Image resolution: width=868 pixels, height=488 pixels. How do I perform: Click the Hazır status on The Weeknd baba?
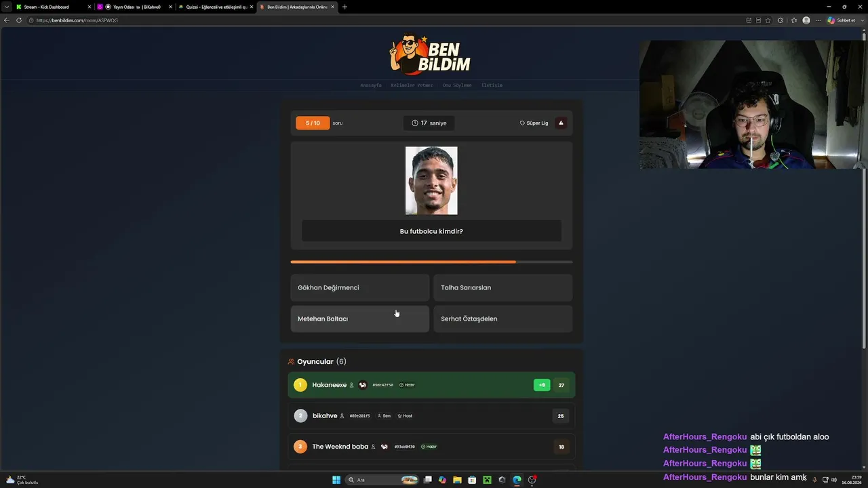(429, 447)
